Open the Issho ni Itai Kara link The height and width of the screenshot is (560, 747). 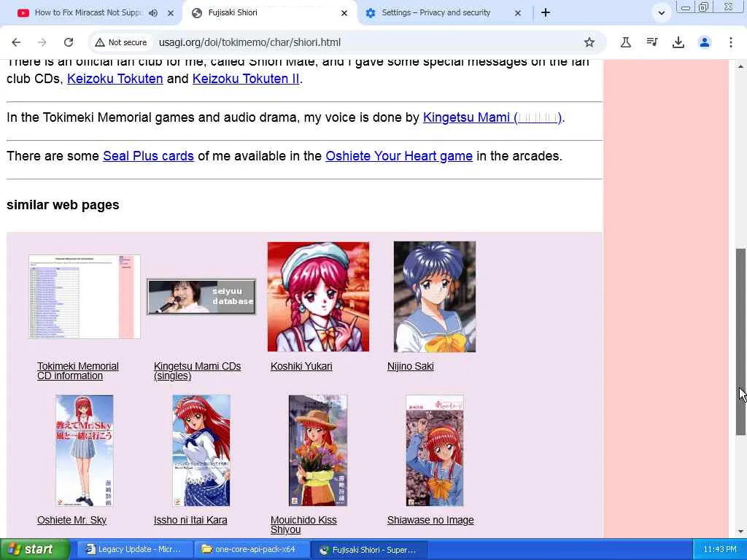click(x=190, y=520)
